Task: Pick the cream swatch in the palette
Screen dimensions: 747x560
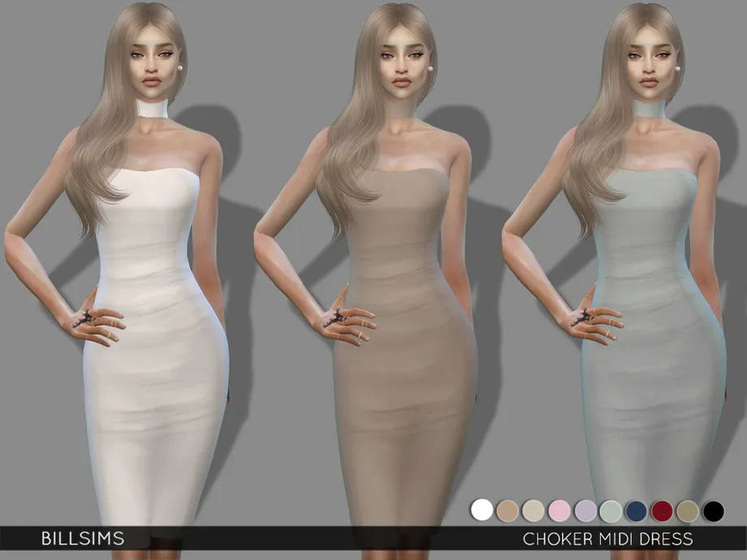Action: (533, 510)
